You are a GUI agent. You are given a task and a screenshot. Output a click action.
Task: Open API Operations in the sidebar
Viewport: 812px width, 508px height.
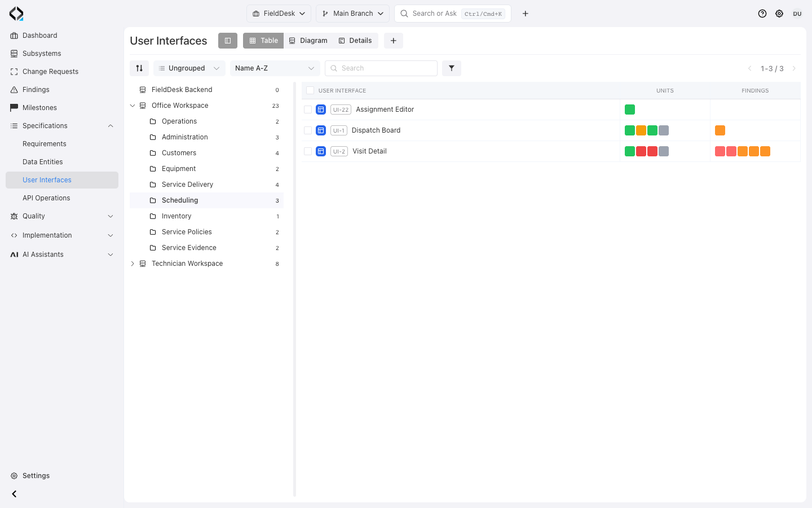coord(46,198)
